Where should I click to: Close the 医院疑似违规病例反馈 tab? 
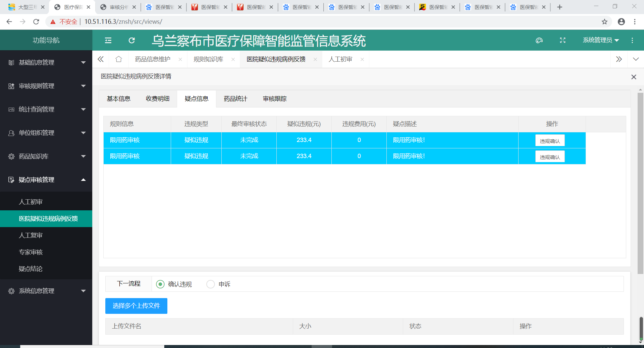coord(315,59)
